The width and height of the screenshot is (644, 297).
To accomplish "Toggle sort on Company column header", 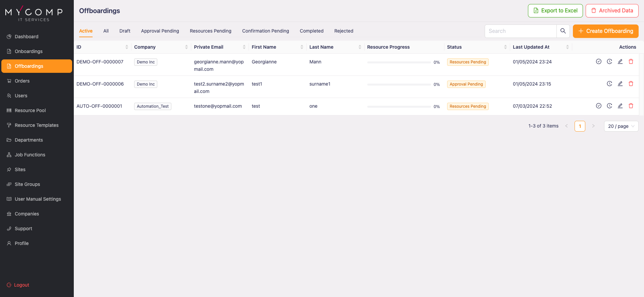I will click(186, 47).
